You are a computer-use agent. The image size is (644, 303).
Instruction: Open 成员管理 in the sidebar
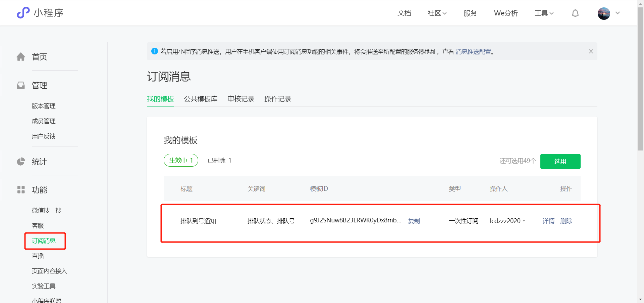tap(44, 121)
